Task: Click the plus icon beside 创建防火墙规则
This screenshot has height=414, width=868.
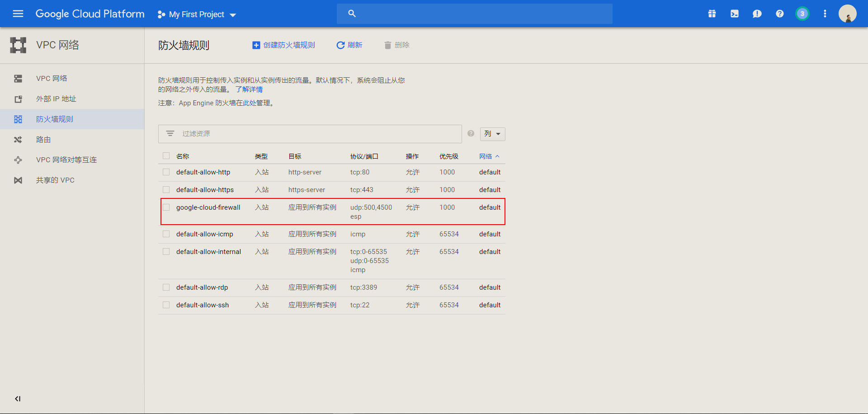Action: tap(256, 45)
